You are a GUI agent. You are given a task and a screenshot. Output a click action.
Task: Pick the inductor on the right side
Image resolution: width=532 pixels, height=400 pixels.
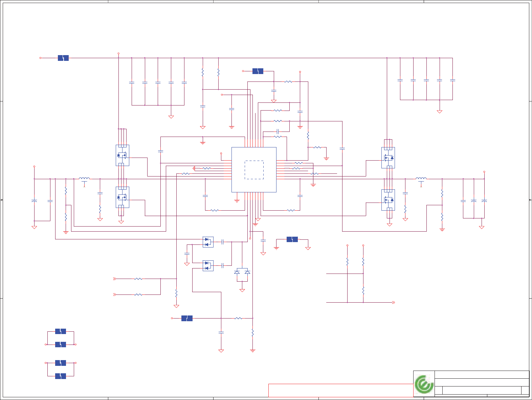[x=421, y=178]
